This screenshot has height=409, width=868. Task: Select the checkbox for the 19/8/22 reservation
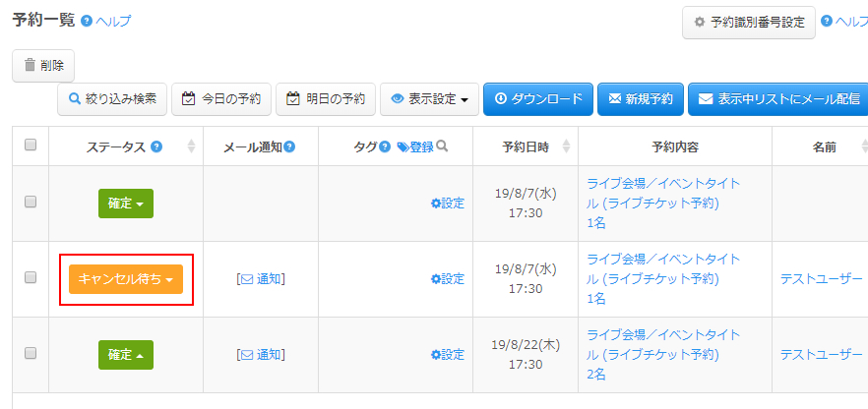pyautogui.click(x=31, y=353)
